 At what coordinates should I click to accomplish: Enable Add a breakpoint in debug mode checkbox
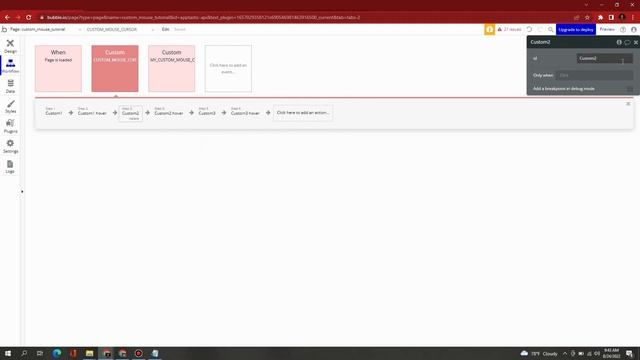point(630,89)
